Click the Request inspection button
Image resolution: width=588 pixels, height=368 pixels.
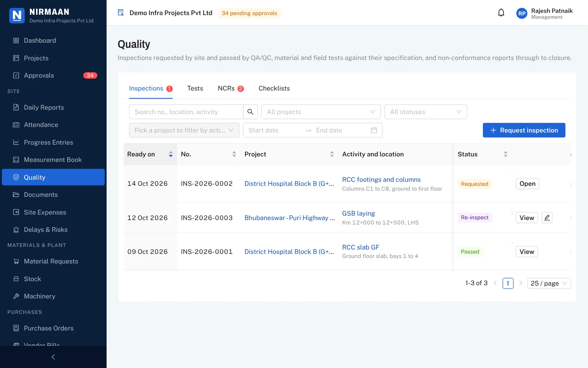pyautogui.click(x=524, y=130)
